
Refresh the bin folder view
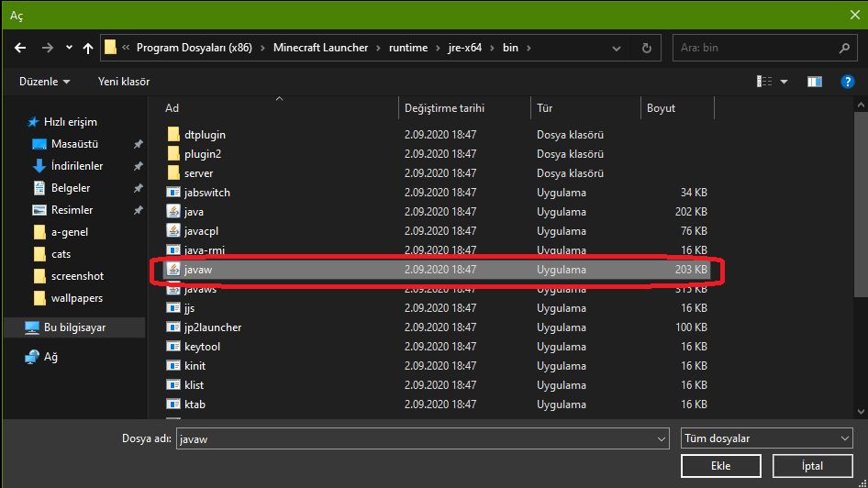click(646, 48)
